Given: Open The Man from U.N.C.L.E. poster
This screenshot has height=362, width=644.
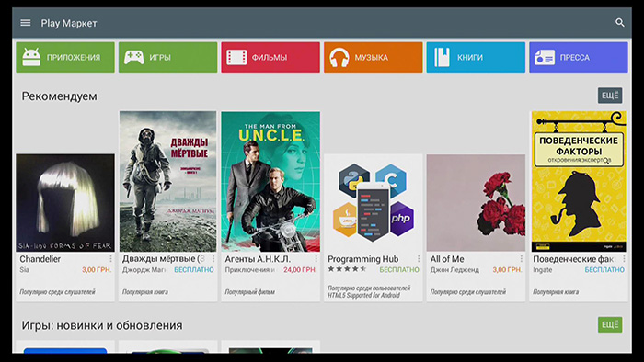Looking at the screenshot, I should [x=270, y=181].
